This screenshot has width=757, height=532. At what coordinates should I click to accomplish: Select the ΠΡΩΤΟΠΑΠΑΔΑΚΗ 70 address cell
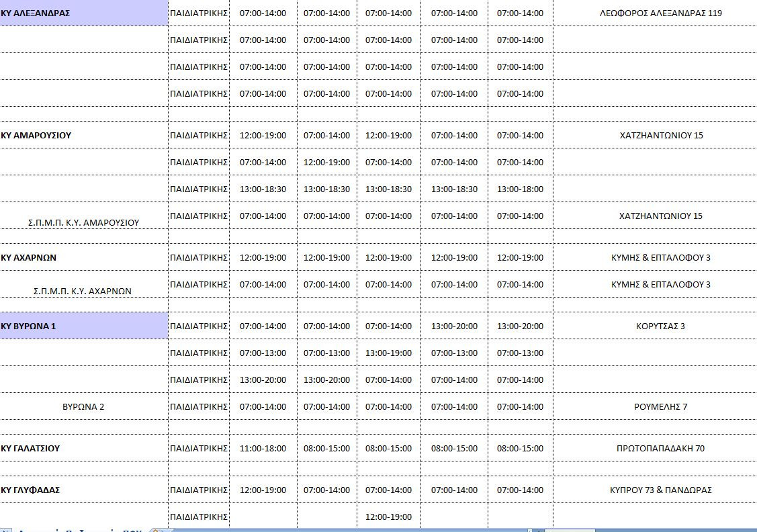pos(660,449)
